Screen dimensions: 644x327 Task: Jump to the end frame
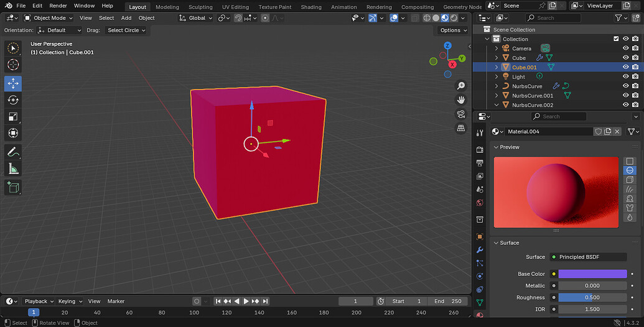click(265, 301)
